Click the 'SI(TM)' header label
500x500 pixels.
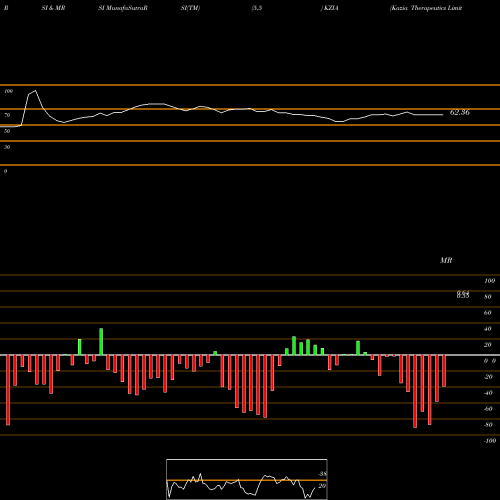point(190,8)
